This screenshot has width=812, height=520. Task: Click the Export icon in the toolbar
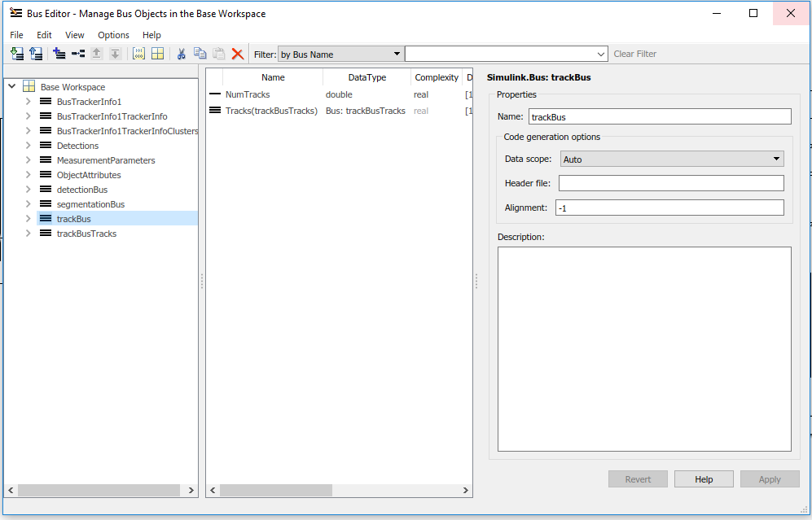(x=36, y=54)
